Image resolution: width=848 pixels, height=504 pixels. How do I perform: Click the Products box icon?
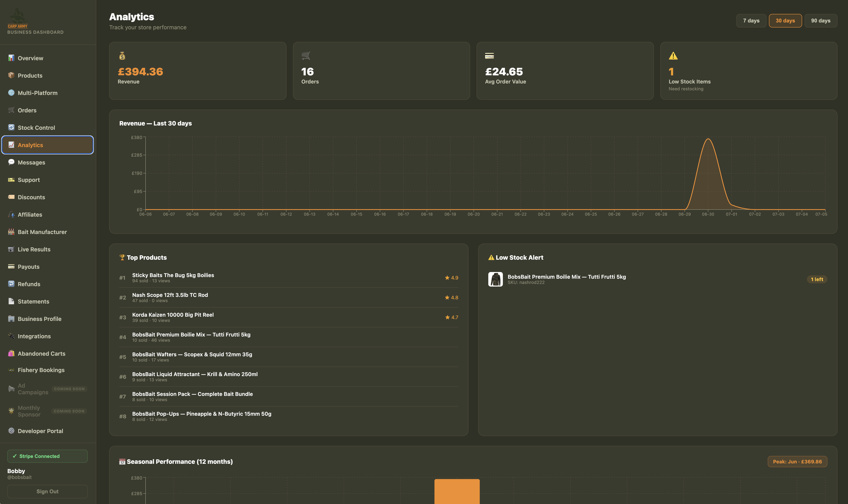(x=11, y=75)
